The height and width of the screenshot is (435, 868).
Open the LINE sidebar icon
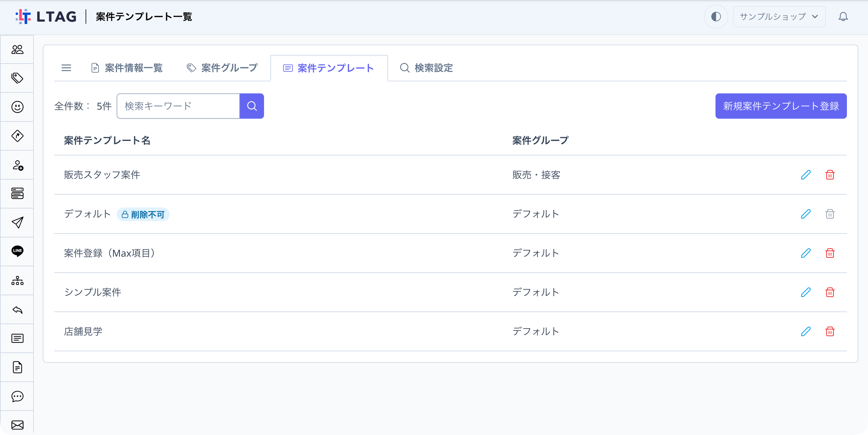[x=17, y=251]
